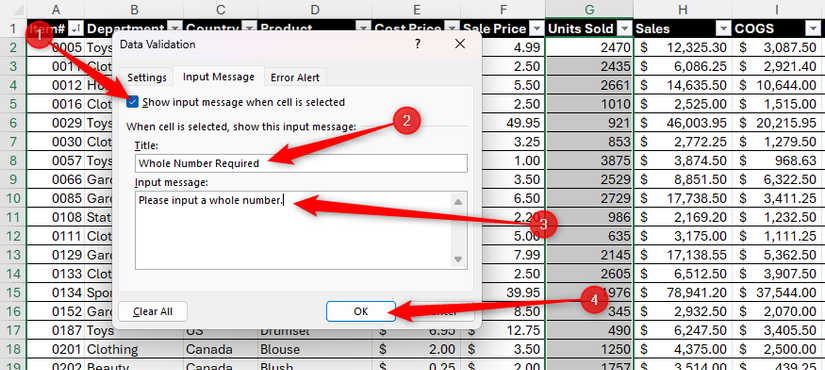Viewport: 825px width, 370px height.
Task: Click the COGS header cell
Action: tap(778, 29)
